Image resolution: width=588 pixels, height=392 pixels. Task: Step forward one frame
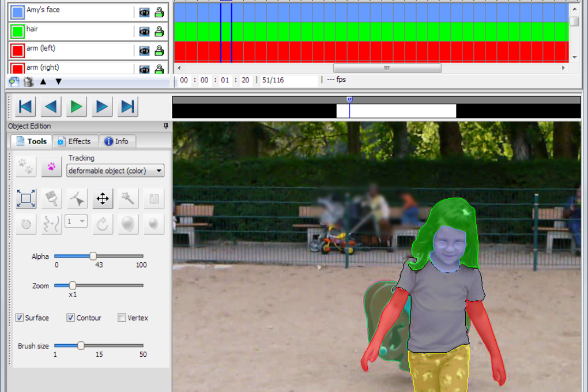point(101,107)
